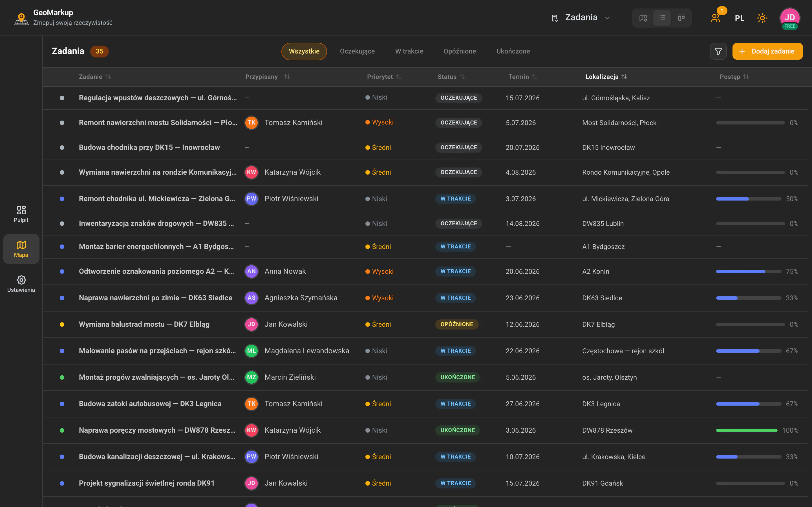Screen dimensions: 812x507
Task: Switch to the Ukończone tab
Action: point(513,51)
